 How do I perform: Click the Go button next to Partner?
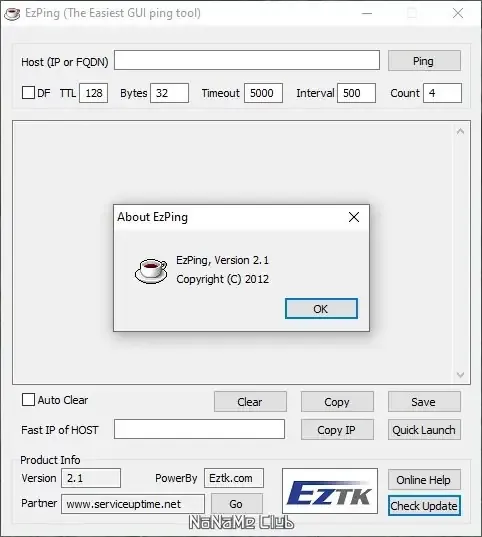click(x=237, y=504)
